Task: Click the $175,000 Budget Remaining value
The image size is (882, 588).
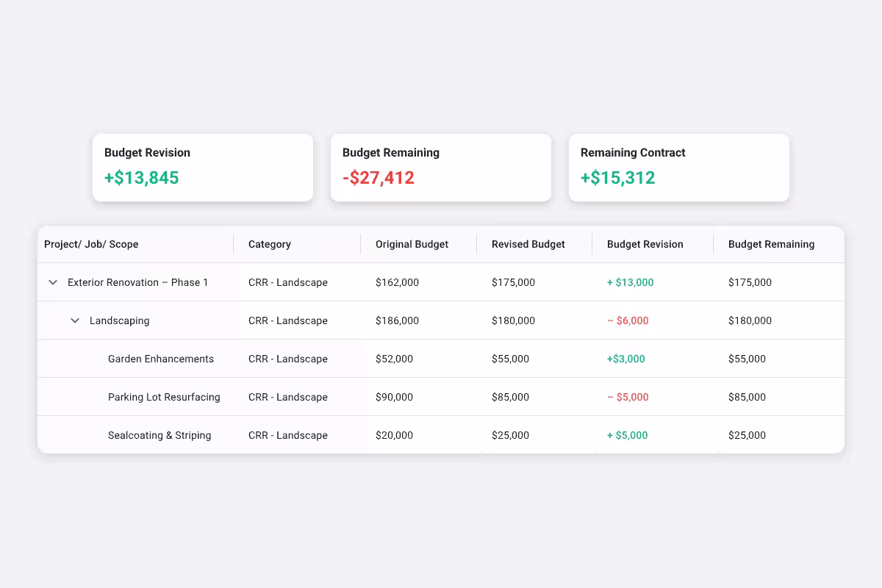Action: (x=750, y=282)
